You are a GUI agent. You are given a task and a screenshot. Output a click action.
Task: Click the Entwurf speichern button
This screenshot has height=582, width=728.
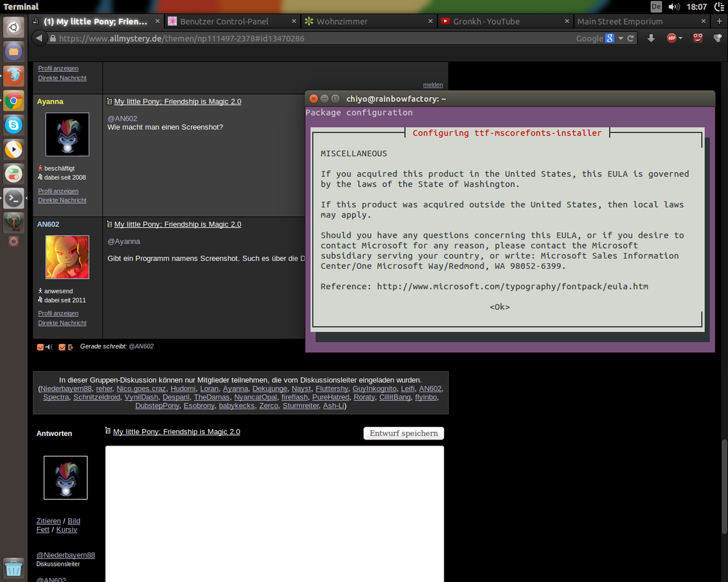click(x=403, y=433)
